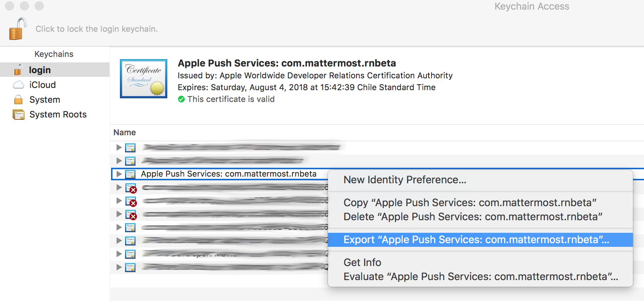Open the System keychain padlock icon
The width and height of the screenshot is (644, 303).
click(18, 100)
